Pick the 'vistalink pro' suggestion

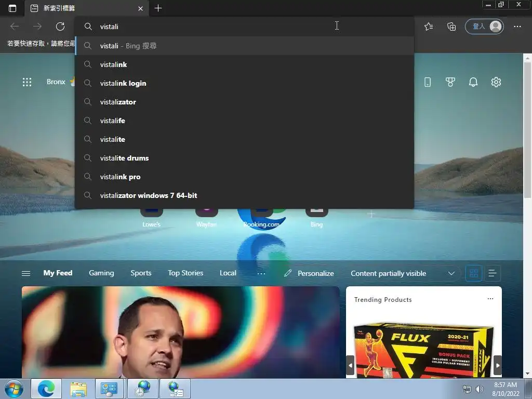[244, 177]
